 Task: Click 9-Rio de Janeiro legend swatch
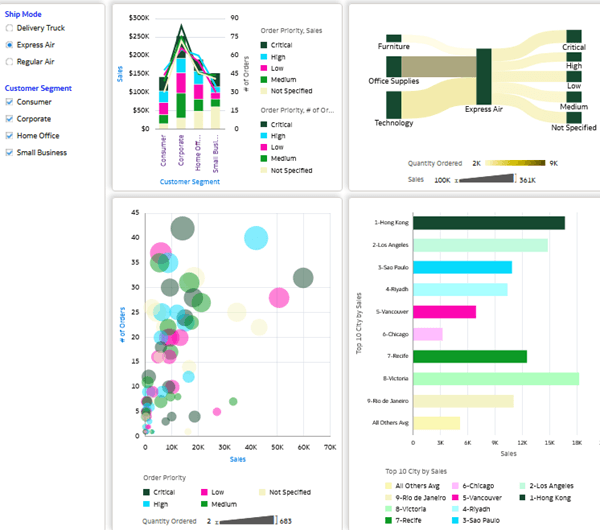pos(388,497)
